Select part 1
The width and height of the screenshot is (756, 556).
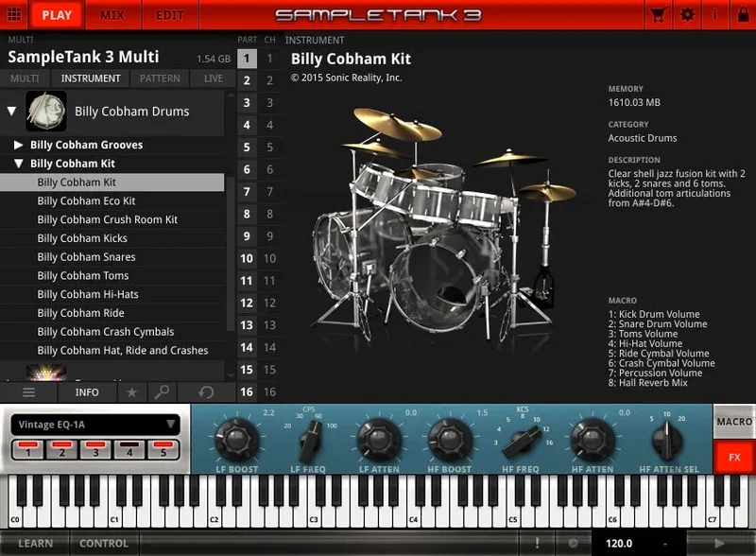pyautogui.click(x=247, y=59)
